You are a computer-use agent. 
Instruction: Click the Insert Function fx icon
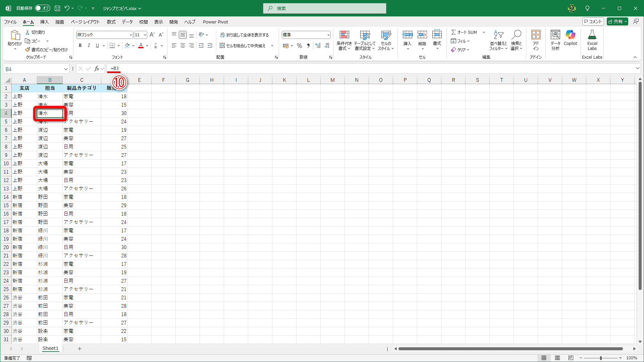click(x=97, y=69)
